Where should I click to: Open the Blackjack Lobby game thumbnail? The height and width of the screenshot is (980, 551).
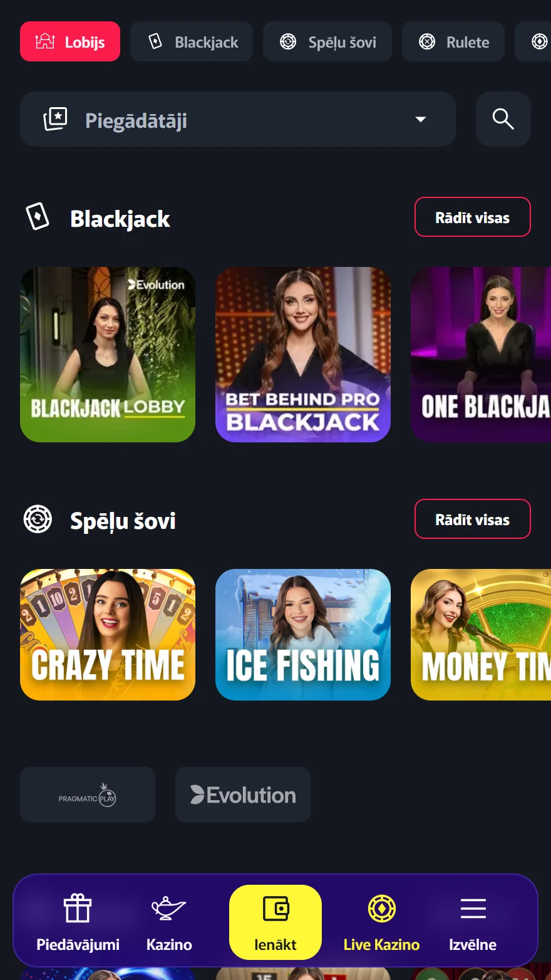[x=108, y=355]
